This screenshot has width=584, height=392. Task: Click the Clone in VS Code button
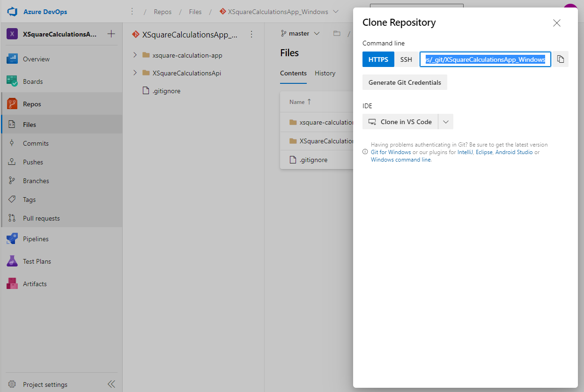pyautogui.click(x=400, y=122)
